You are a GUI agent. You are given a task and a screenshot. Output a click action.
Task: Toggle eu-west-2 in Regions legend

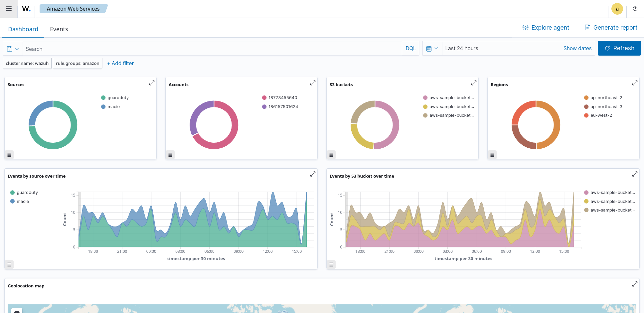pos(601,115)
